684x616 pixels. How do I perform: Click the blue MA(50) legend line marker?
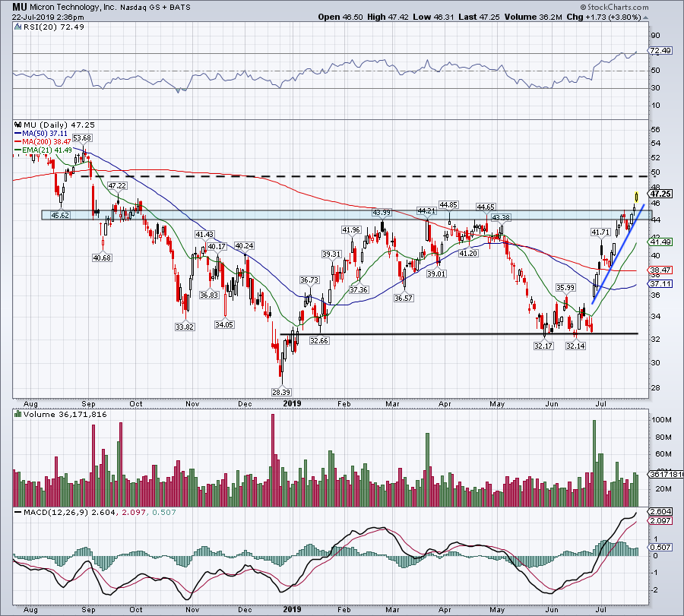click(18, 134)
